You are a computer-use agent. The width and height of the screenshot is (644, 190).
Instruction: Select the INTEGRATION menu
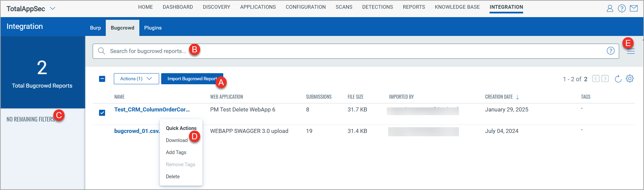506,7
